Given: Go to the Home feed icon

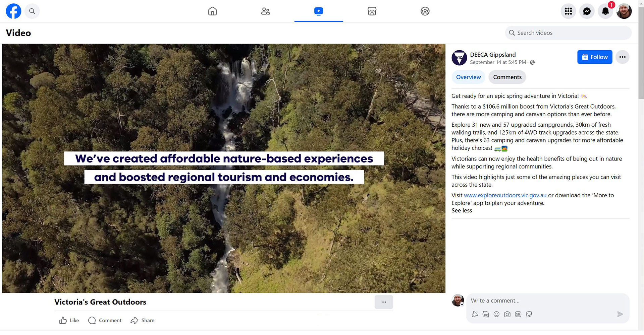Looking at the screenshot, I should click(212, 11).
